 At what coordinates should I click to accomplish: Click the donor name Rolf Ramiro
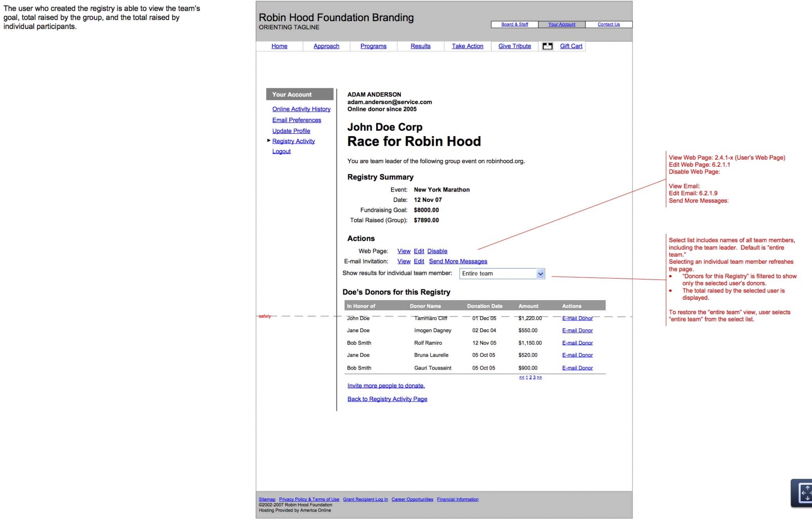[428, 343]
